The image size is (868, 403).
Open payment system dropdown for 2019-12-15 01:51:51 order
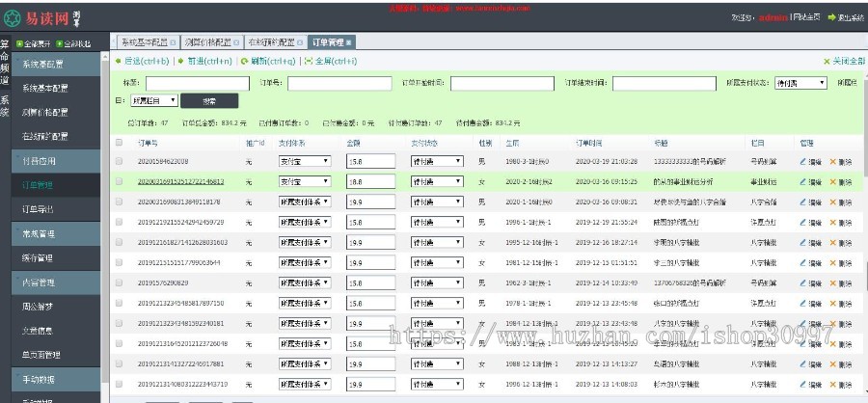pyautogui.click(x=305, y=262)
